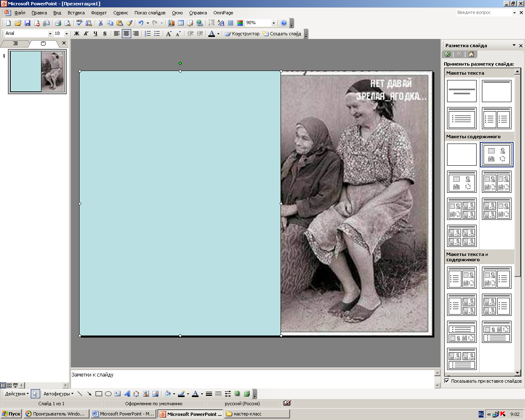Open the Пуск start button

11,414
